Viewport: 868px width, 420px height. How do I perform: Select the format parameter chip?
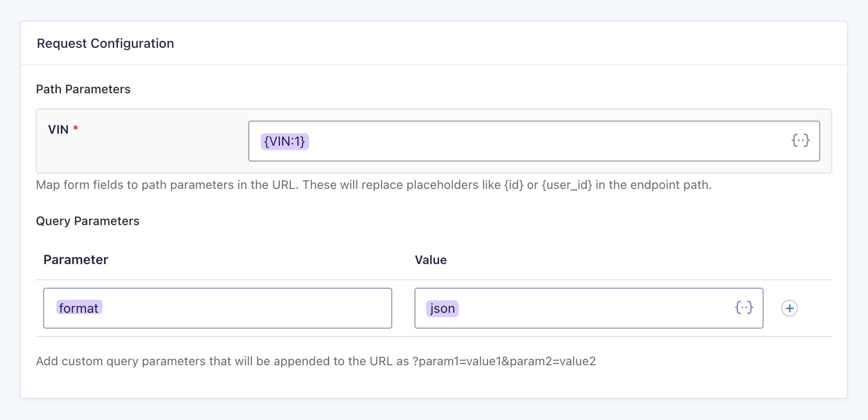click(79, 308)
